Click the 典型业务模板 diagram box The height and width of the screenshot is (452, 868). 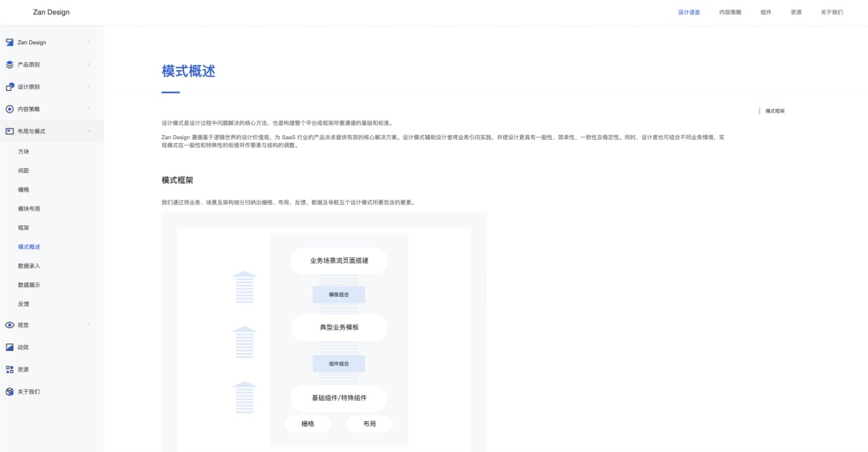[339, 327]
